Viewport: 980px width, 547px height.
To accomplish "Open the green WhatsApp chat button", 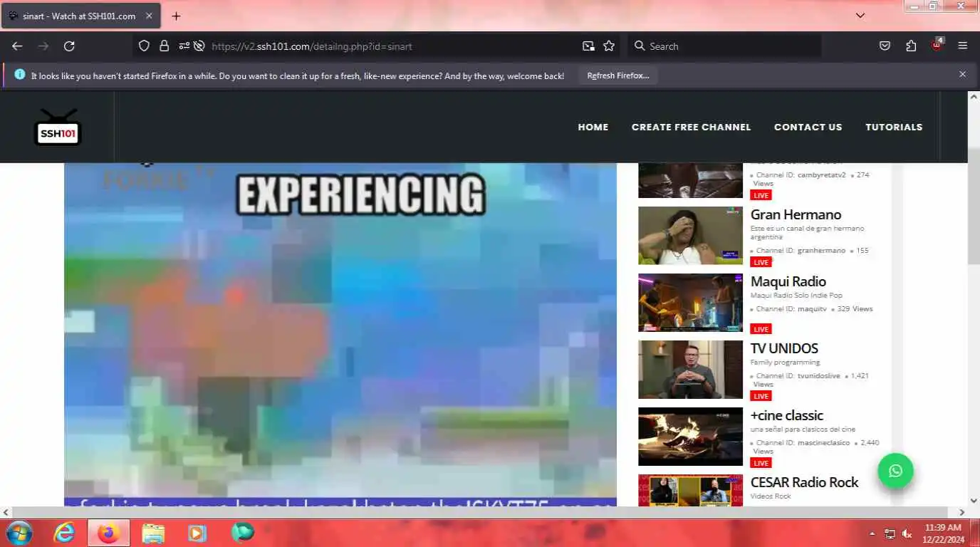I will [x=895, y=471].
